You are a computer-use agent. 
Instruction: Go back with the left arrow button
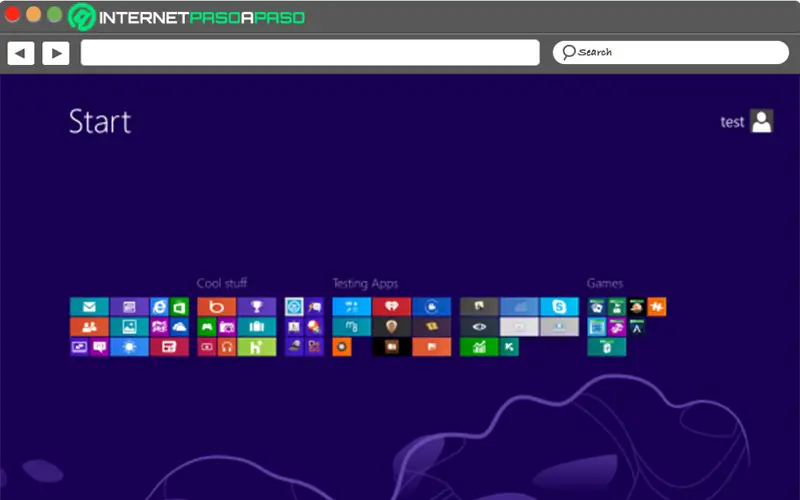pos(21,53)
